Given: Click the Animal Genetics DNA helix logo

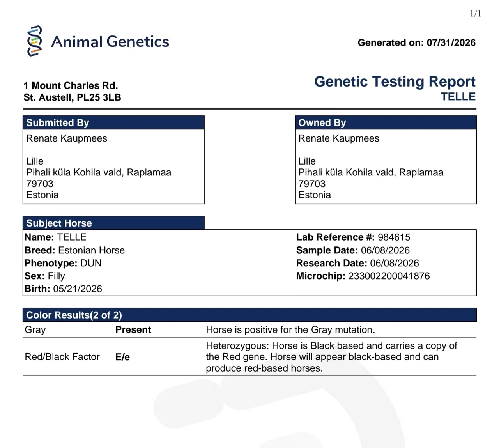Looking at the screenshot, I should point(34,41).
